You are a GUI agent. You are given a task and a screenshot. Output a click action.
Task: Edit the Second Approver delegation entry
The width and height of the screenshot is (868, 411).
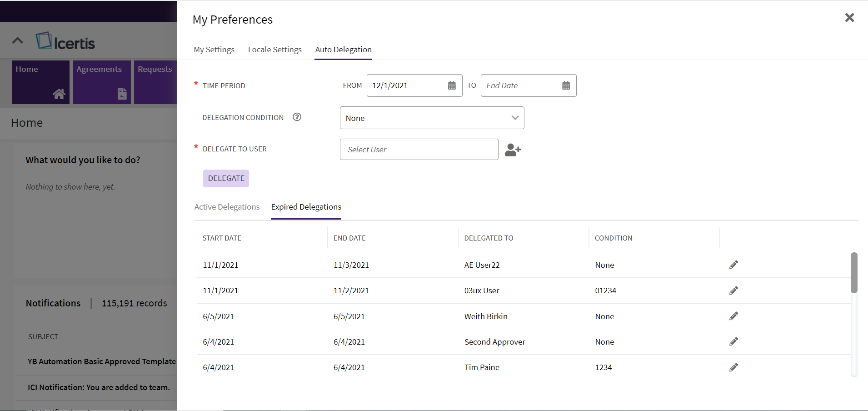point(733,341)
